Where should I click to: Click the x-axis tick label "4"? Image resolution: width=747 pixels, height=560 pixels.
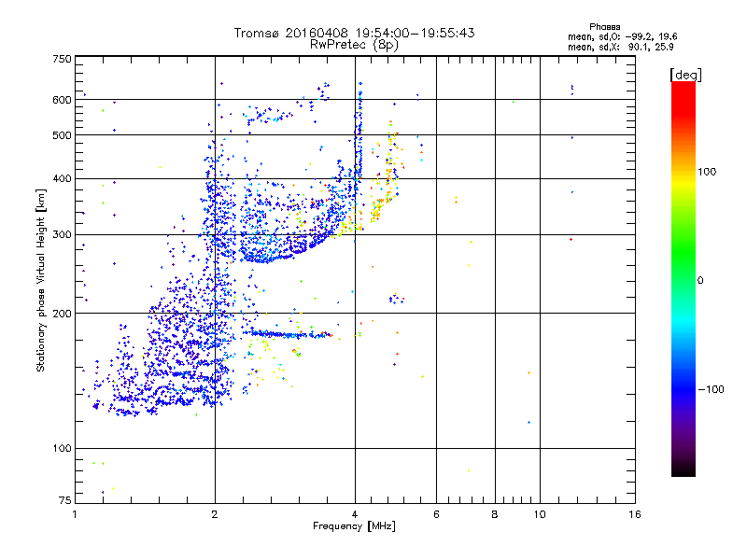pyautogui.click(x=355, y=514)
